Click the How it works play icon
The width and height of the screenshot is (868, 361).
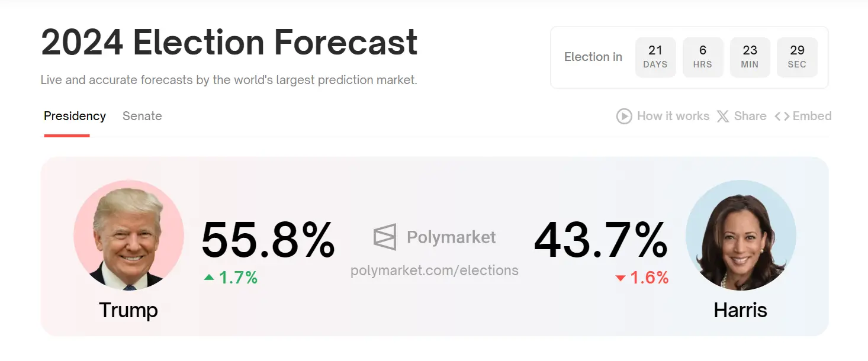(x=623, y=116)
